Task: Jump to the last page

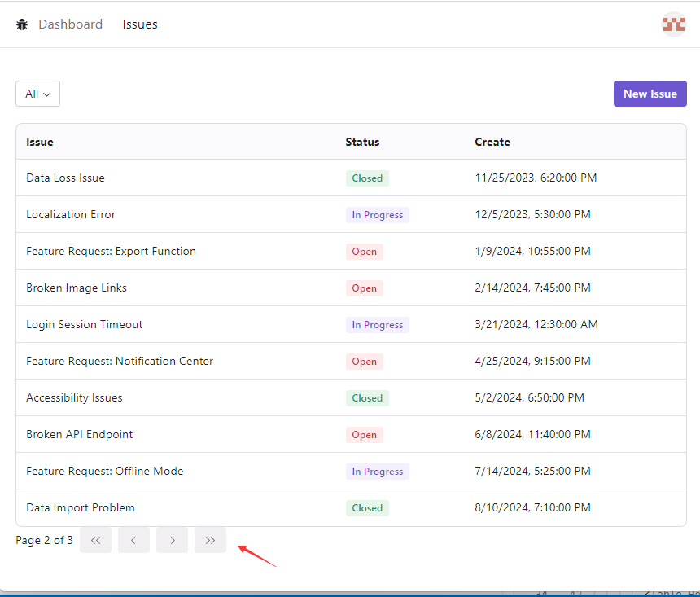Action: 210,540
